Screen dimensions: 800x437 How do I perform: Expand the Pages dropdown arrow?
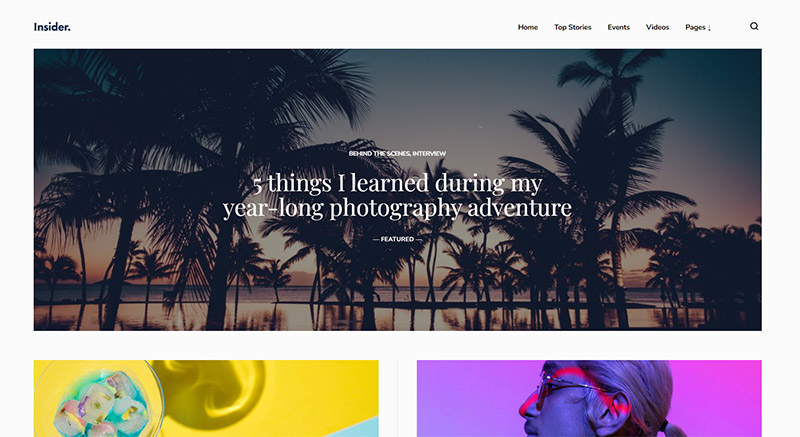pyautogui.click(x=709, y=28)
